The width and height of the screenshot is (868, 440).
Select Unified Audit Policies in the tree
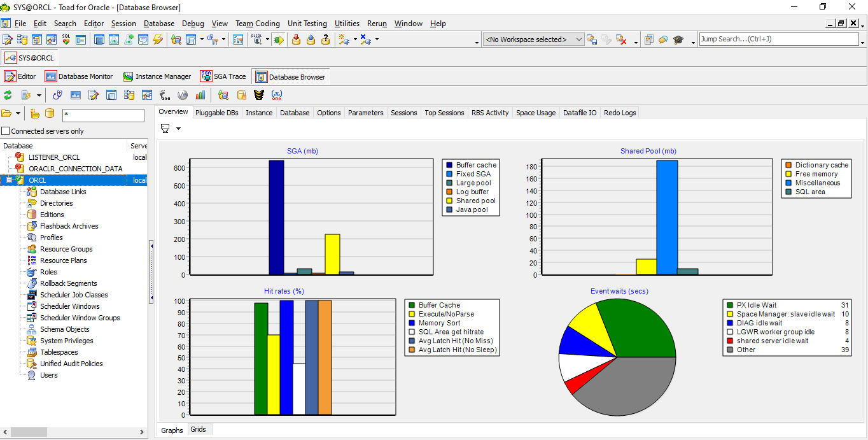click(71, 364)
